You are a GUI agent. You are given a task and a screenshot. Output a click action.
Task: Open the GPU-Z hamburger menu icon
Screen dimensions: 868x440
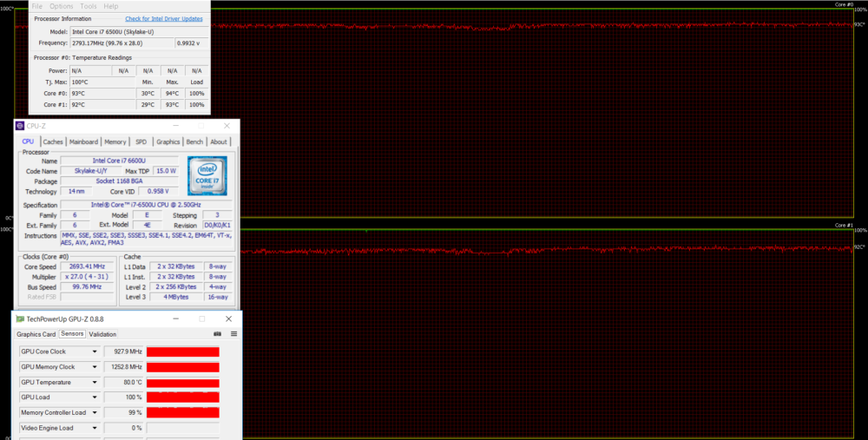(x=233, y=334)
